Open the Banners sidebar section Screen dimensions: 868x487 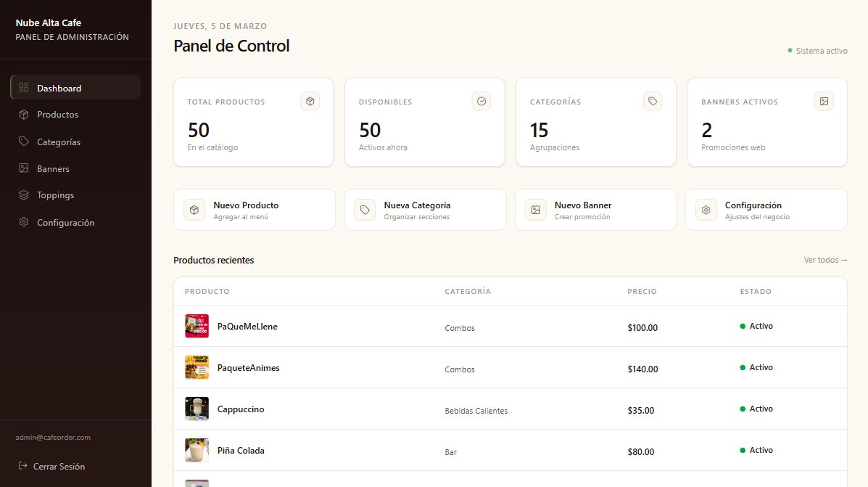(x=53, y=169)
